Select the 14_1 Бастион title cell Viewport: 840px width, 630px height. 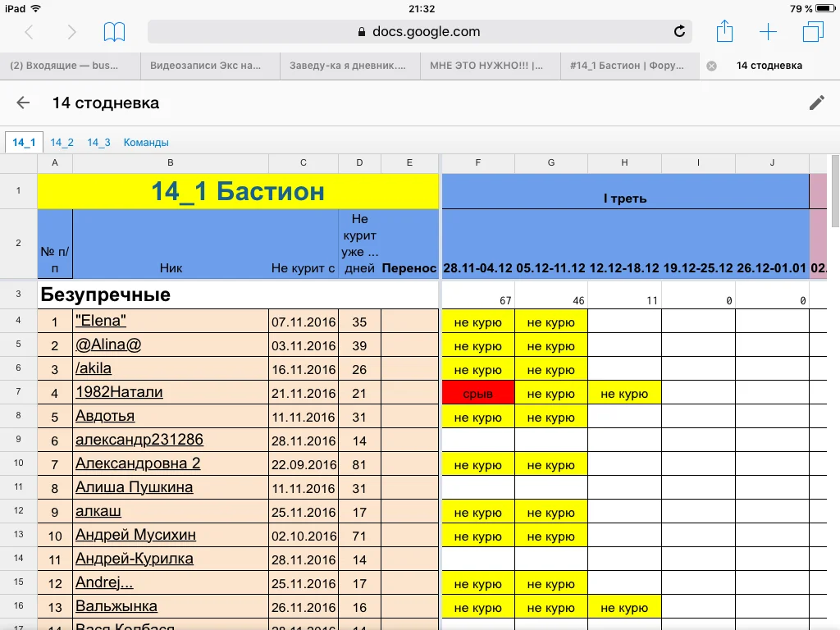click(238, 191)
